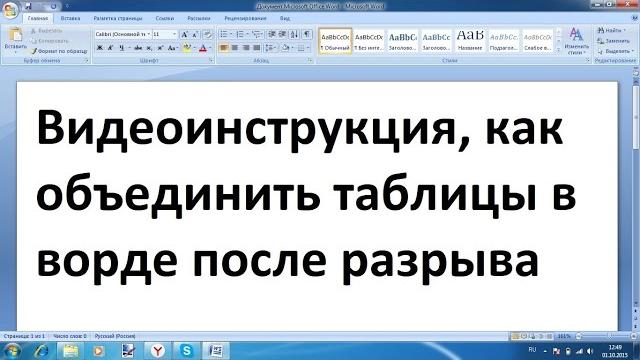The width and height of the screenshot is (640, 360).
Task: Increase font size with the large A icon
Action: [184, 35]
